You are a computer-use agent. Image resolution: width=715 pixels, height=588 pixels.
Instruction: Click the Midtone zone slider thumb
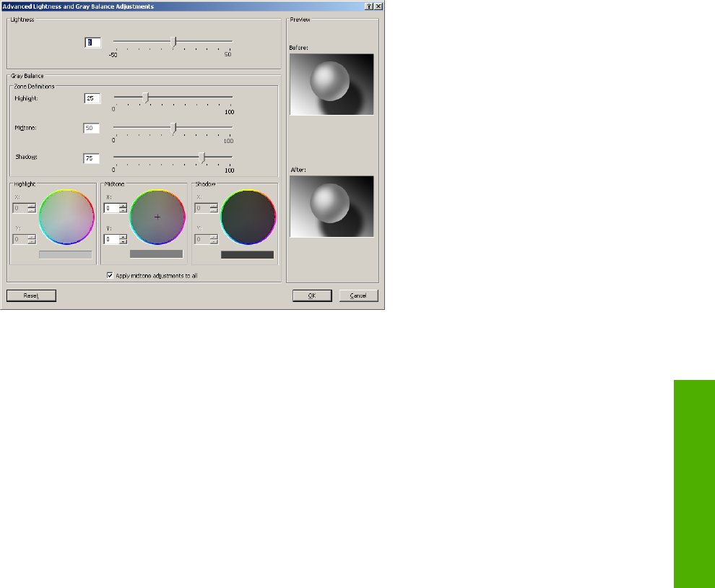coord(173,128)
